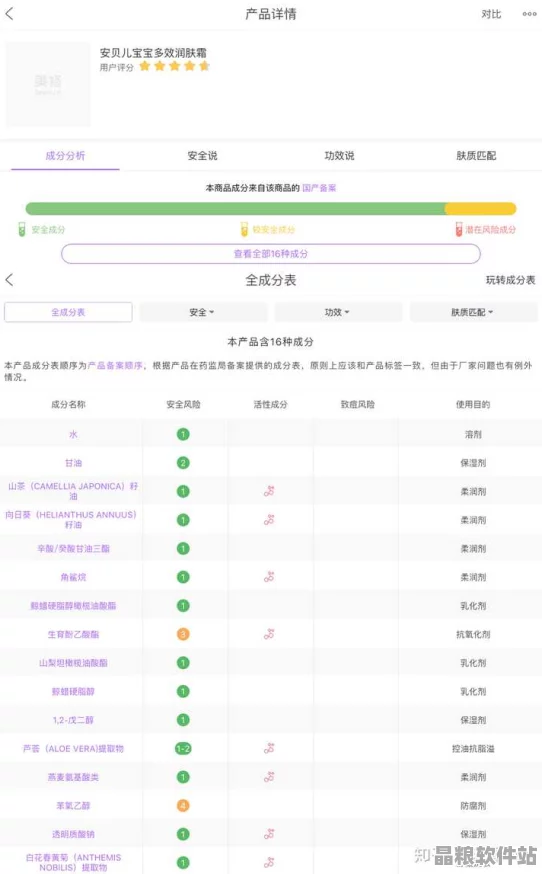Open the 鲸蜡硬脂醇橄榄油酸酯 ingredient

[x=73, y=605]
